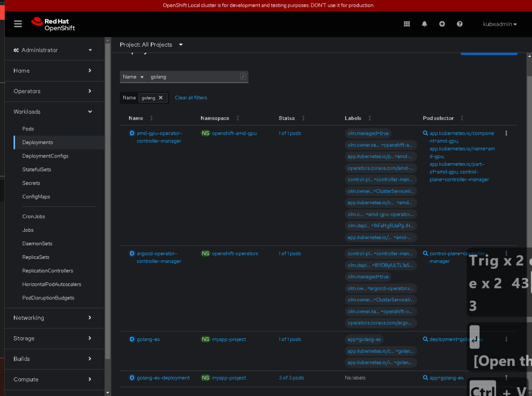Click the D badge of golang-ex
Viewport: 532px width, 396px height.
[132, 339]
